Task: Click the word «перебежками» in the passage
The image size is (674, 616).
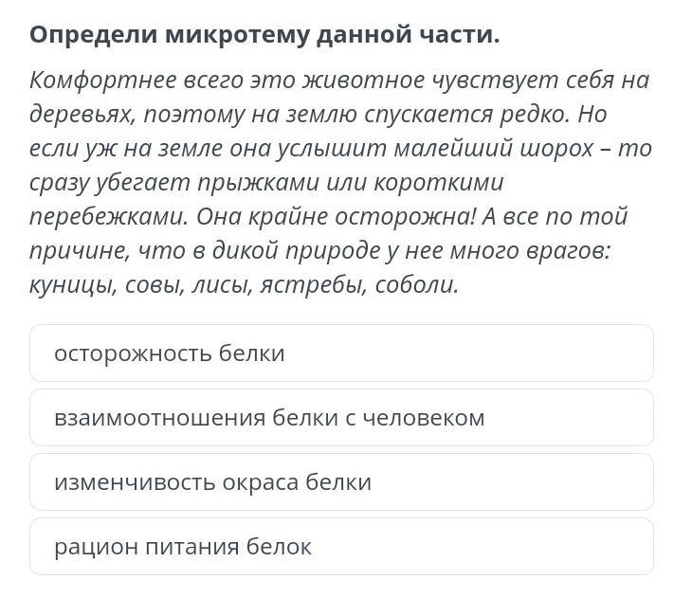Action: (109, 218)
